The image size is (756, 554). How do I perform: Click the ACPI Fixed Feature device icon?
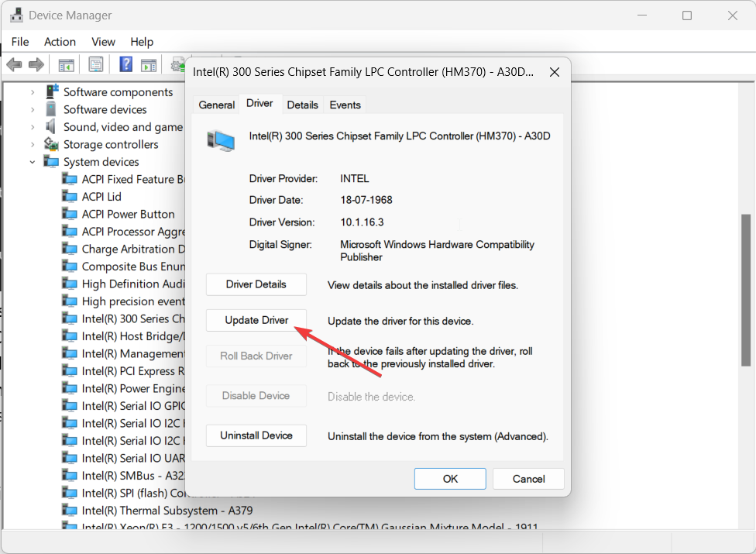click(x=70, y=179)
